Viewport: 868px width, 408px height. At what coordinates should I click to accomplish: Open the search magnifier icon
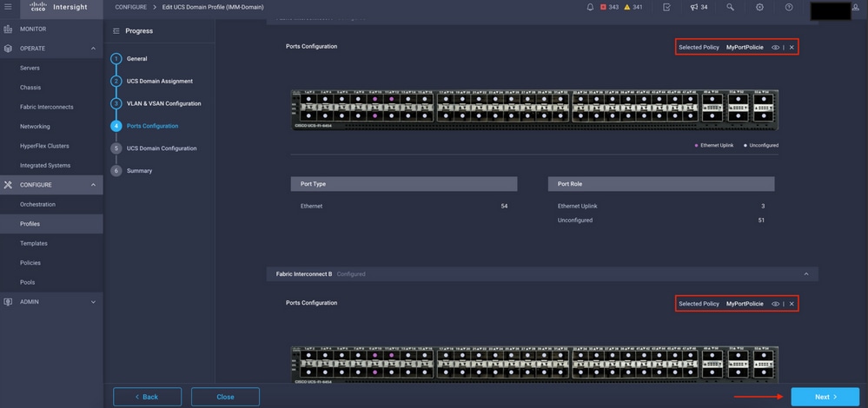click(730, 7)
